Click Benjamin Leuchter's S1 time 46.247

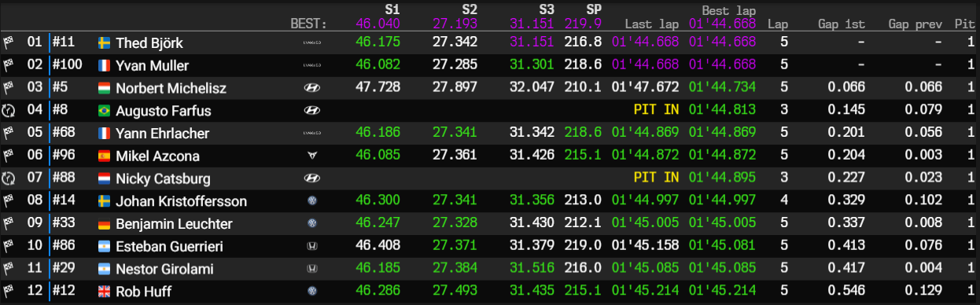coord(378,224)
